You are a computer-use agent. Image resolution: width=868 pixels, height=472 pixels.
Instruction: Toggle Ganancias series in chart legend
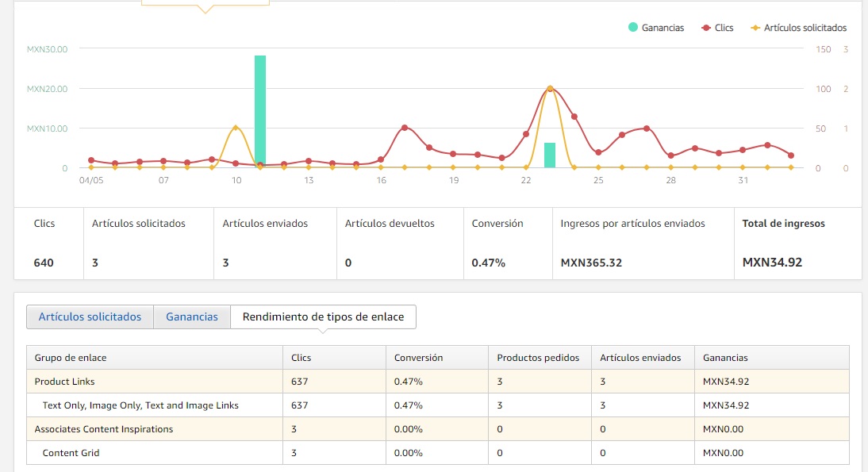pyautogui.click(x=655, y=28)
